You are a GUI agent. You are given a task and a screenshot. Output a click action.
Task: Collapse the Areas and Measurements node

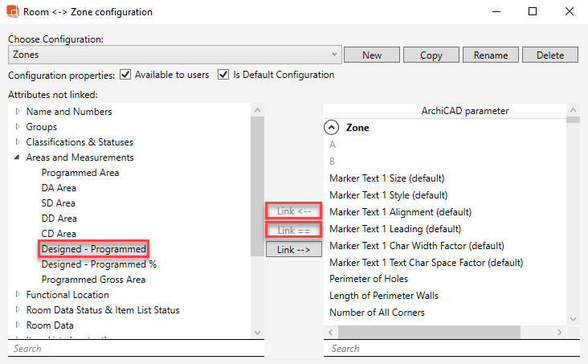[18, 157]
